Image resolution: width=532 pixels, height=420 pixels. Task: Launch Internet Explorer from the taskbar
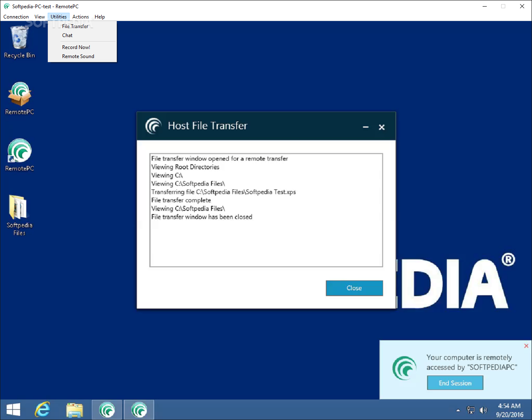tap(42, 410)
